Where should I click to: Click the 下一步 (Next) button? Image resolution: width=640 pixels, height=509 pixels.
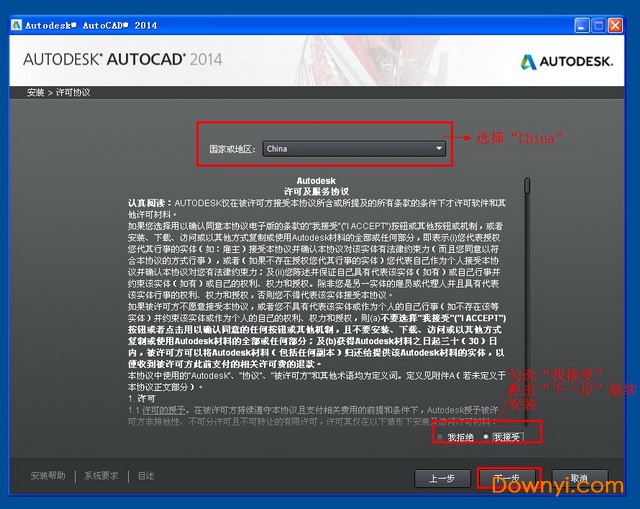point(508,478)
